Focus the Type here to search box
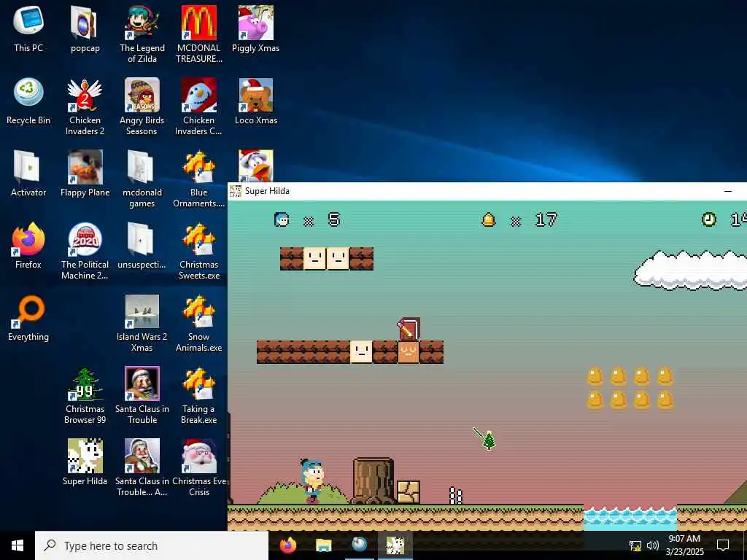This screenshot has height=560, width=747. pos(152,545)
